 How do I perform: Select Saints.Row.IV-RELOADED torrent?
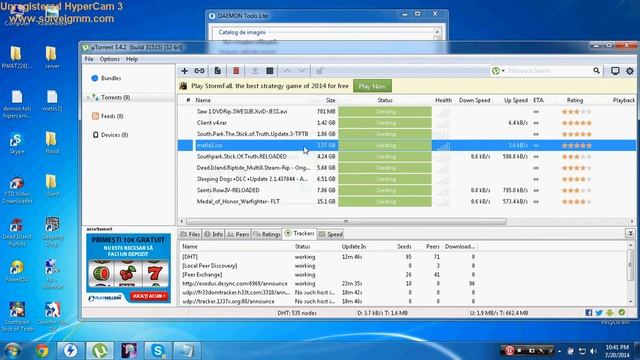[x=406, y=190]
